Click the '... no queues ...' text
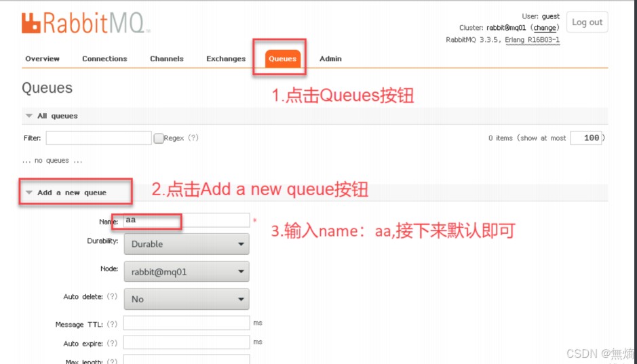Image resolution: width=637 pixels, height=364 pixels. click(52, 161)
